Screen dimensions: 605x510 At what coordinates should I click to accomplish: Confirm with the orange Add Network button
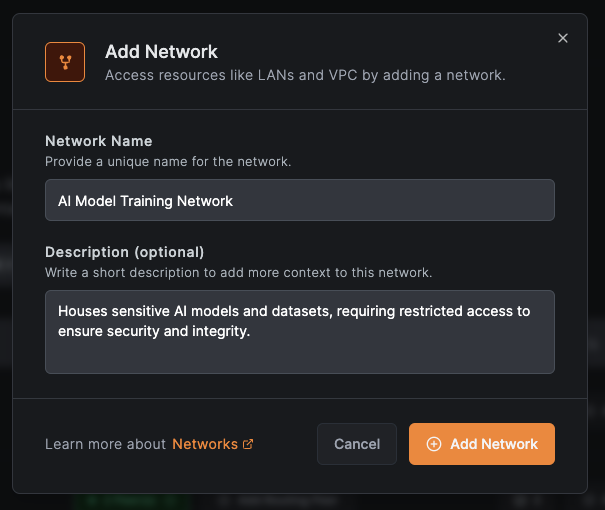pos(482,444)
